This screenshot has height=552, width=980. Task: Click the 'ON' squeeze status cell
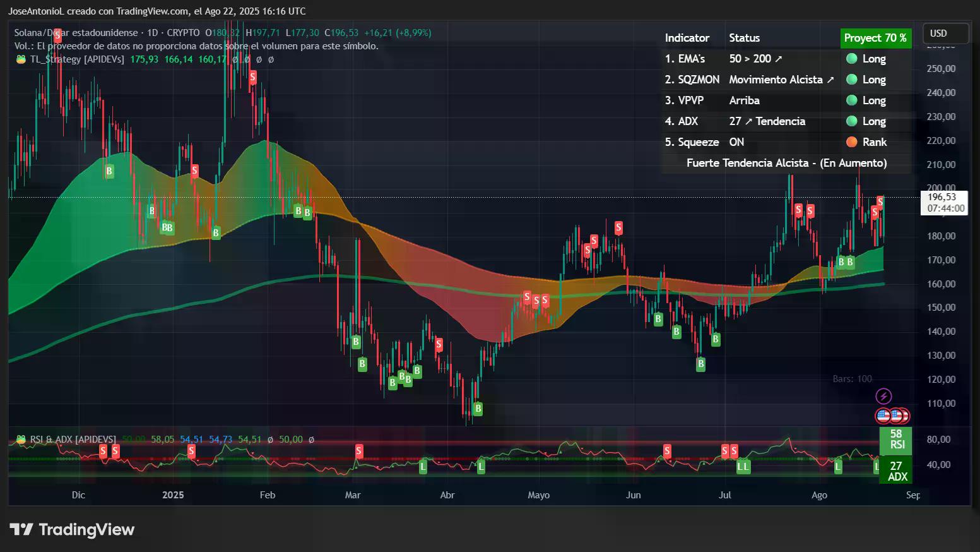tap(736, 142)
